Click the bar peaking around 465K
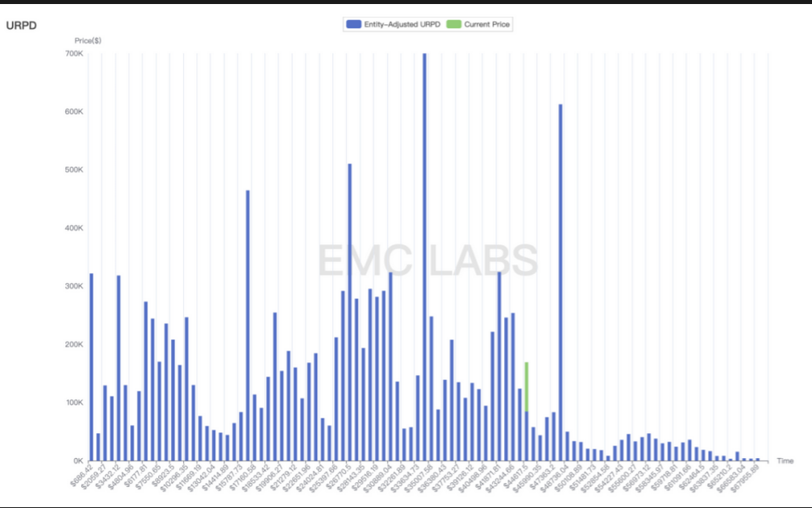The width and height of the screenshot is (812, 508). (248, 323)
